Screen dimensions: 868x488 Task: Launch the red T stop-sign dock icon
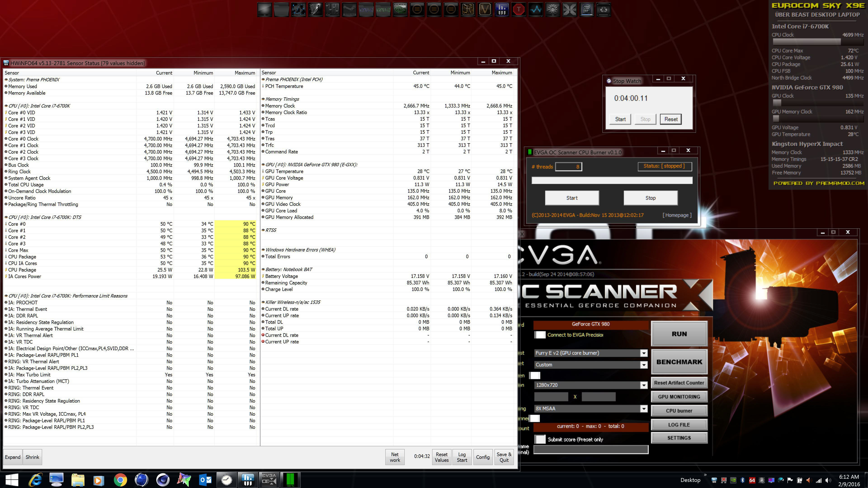(x=519, y=9)
